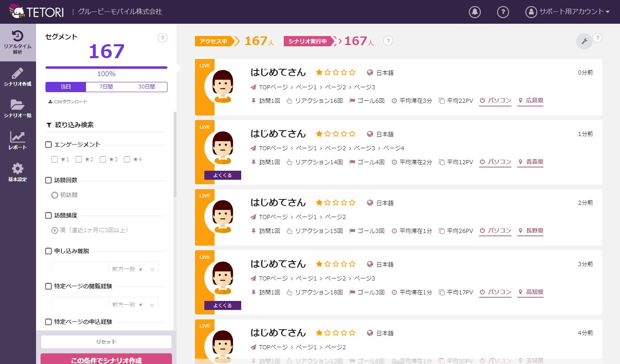This screenshot has width=620, height=364.
Task: Click help icon beside シナリオ実行中 count
Action: 388,41
